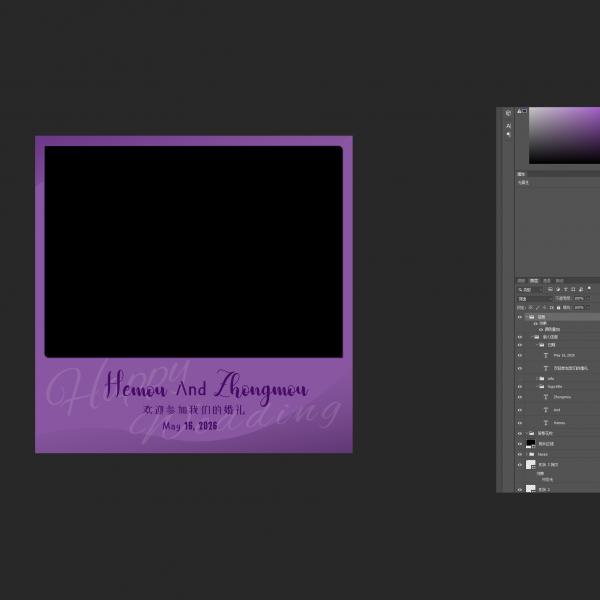600x600 pixels.
Task: Open the layer blend mode dropdown
Action: [533, 298]
